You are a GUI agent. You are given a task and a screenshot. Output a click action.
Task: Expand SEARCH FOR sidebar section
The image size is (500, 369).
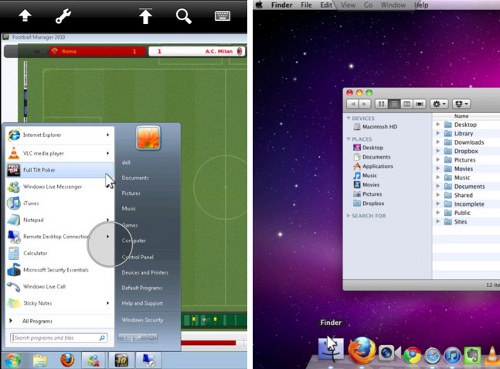[348, 216]
